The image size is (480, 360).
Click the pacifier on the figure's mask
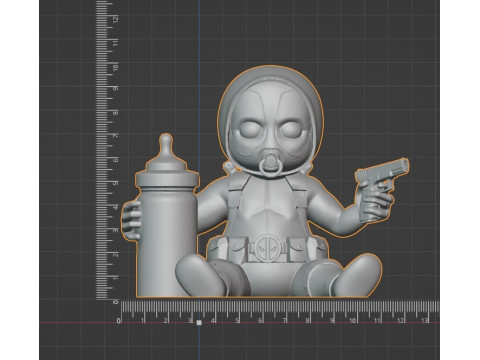(270, 164)
